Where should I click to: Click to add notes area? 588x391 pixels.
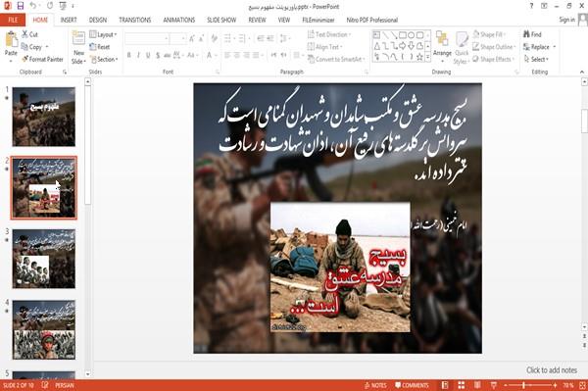pos(552,370)
